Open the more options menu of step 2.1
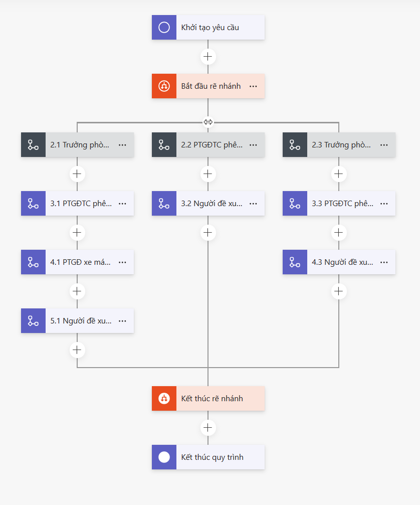Image resolution: width=420 pixels, height=505 pixels. [x=122, y=145]
